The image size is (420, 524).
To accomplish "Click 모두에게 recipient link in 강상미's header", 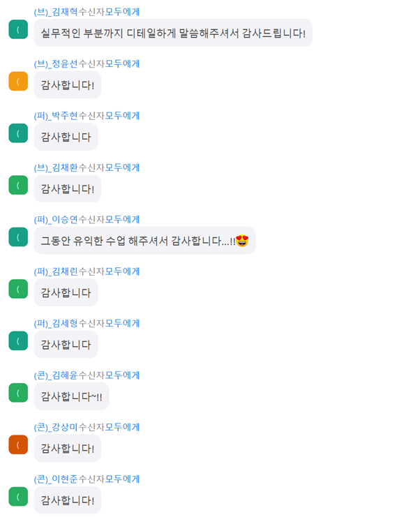I will (123, 427).
